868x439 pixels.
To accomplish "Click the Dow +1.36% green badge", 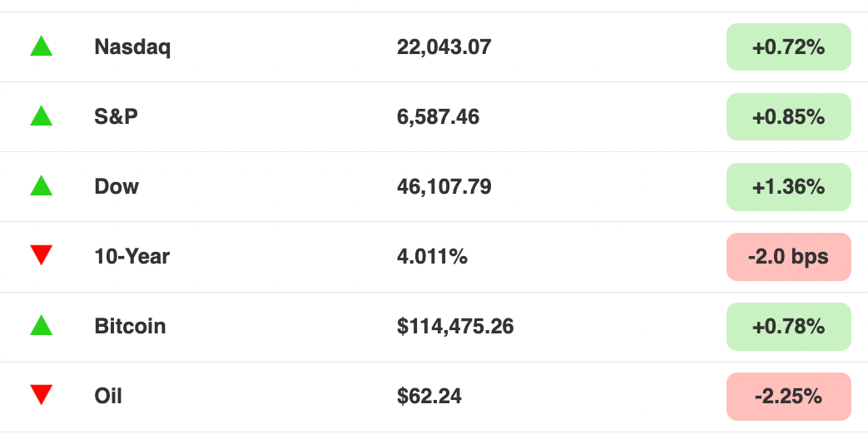I will 788,187.
